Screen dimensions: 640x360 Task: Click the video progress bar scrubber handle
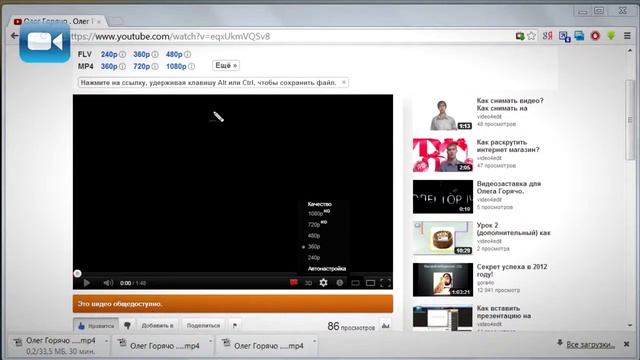point(77,273)
